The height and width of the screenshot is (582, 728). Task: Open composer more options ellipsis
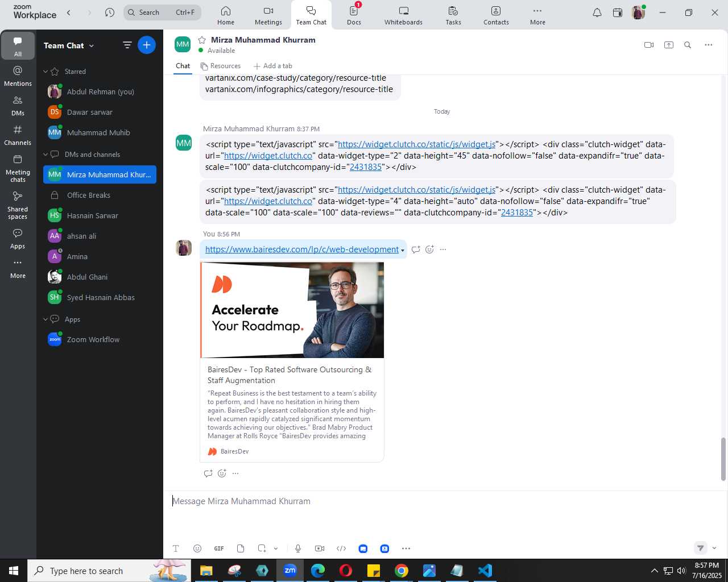pyautogui.click(x=406, y=548)
